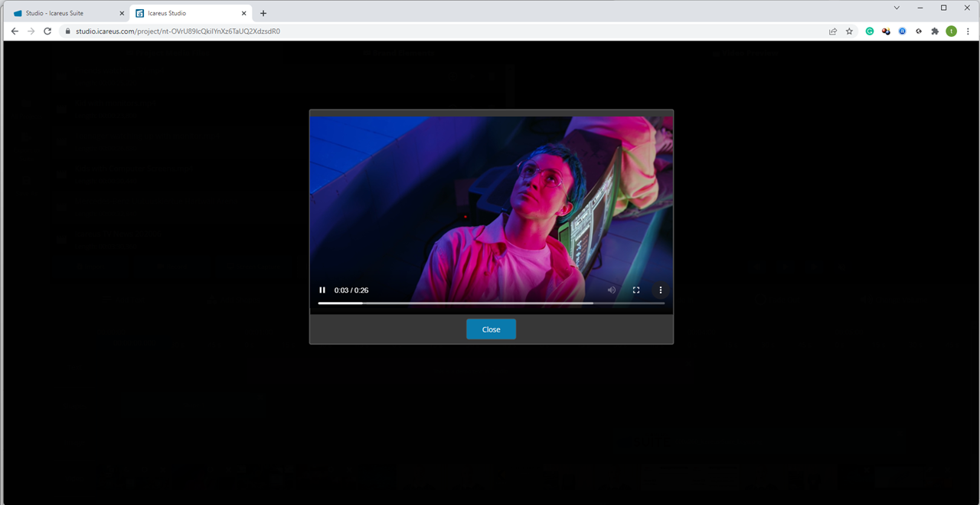Open the video's three-dot options menu
The width and height of the screenshot is (980, 505).
661,290
